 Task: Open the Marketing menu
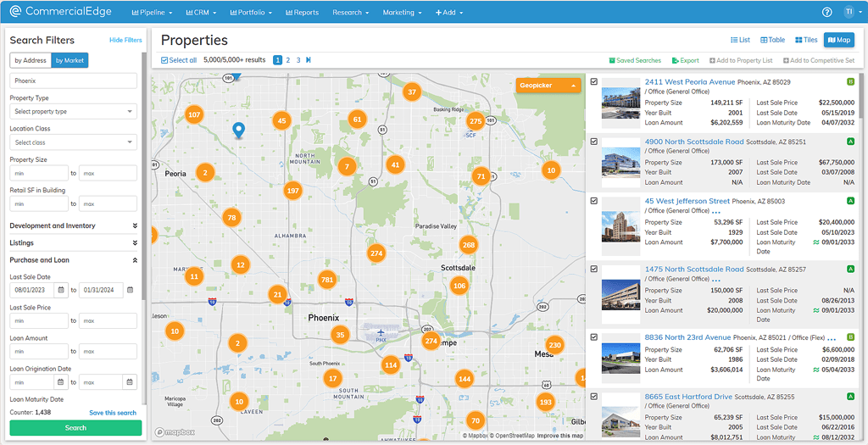pyautogui.click(x=403, y=12)
